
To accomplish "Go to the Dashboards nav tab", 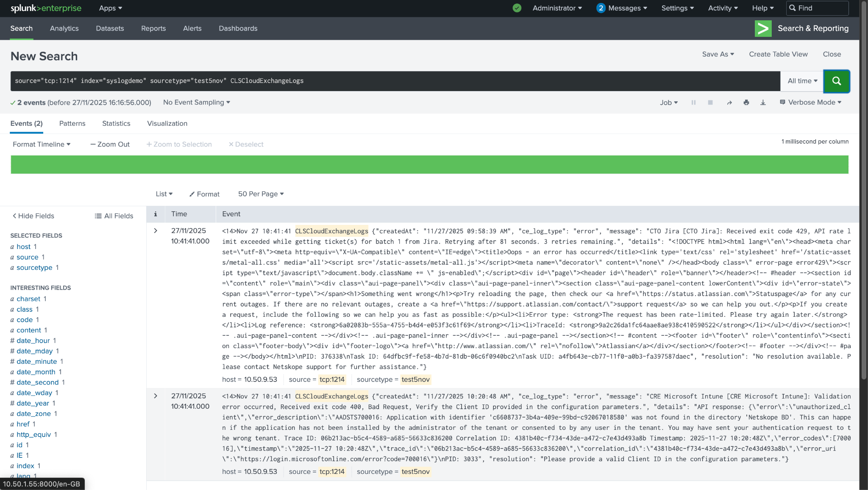I will (238, 28).
